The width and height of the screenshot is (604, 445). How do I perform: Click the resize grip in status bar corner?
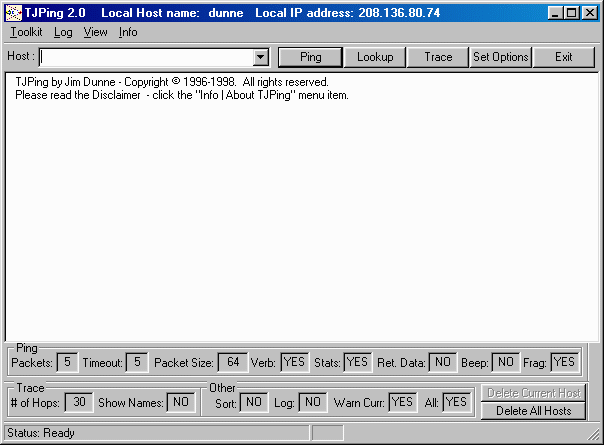tap(593, 435)
